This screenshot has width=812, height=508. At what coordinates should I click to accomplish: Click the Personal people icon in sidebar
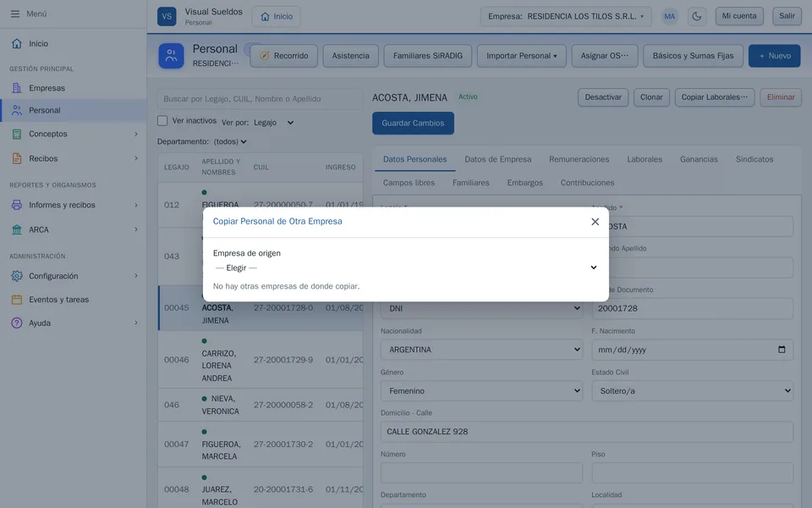click(17, 110)
